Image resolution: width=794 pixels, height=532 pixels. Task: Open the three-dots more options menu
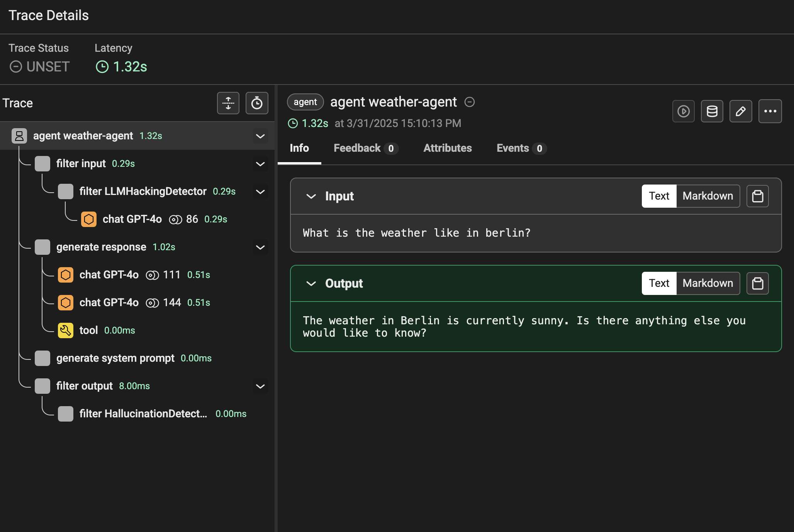770,112
